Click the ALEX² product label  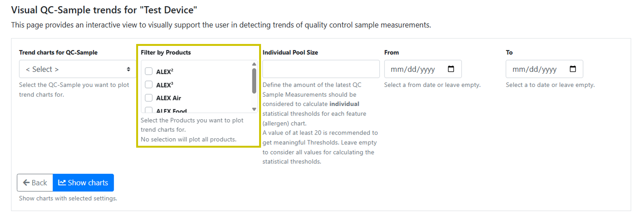164,72
